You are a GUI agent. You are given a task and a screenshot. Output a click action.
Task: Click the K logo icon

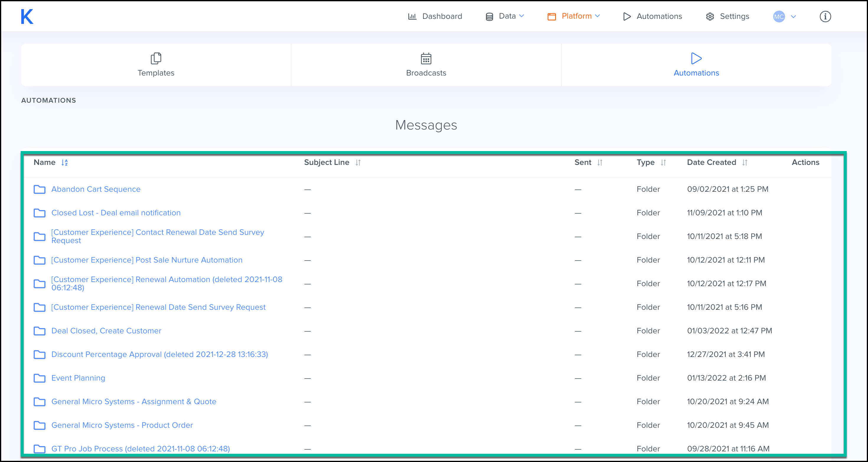(27, 17)
